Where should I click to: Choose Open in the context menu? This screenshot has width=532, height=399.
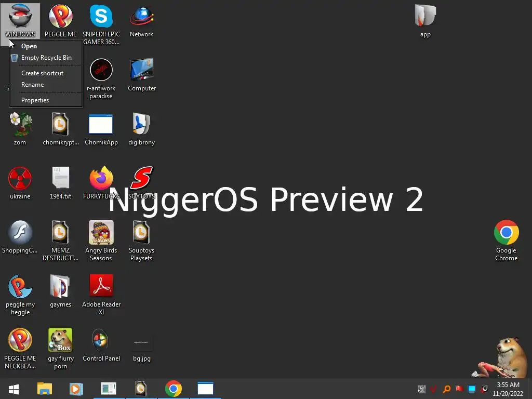(x=46, y=46)
